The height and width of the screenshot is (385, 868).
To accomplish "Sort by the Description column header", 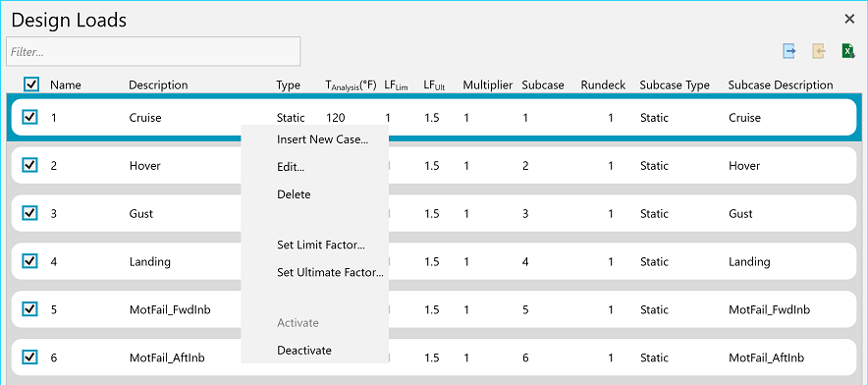I will (x=158, y=85).
